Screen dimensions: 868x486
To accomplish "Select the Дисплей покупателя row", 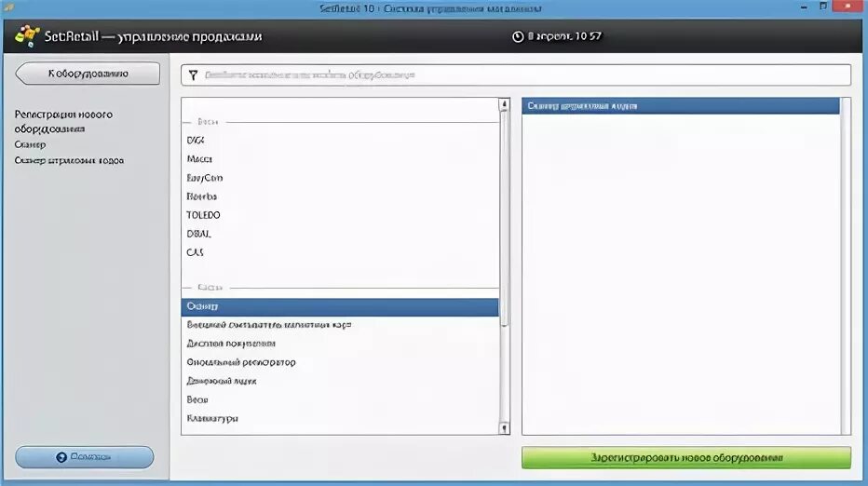I will tap(340, 344).
